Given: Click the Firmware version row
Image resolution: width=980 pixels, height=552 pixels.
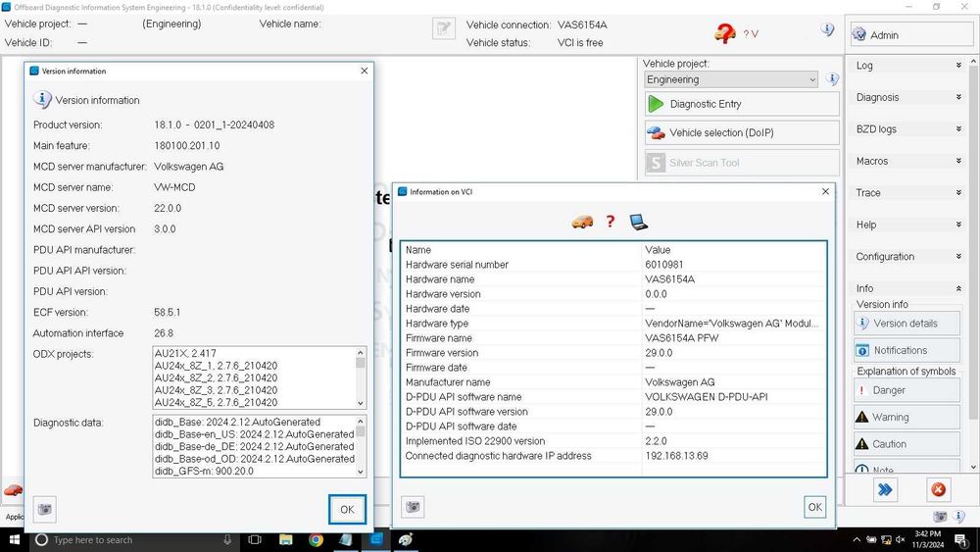Looking at the screenshot, I should point(613,353).
